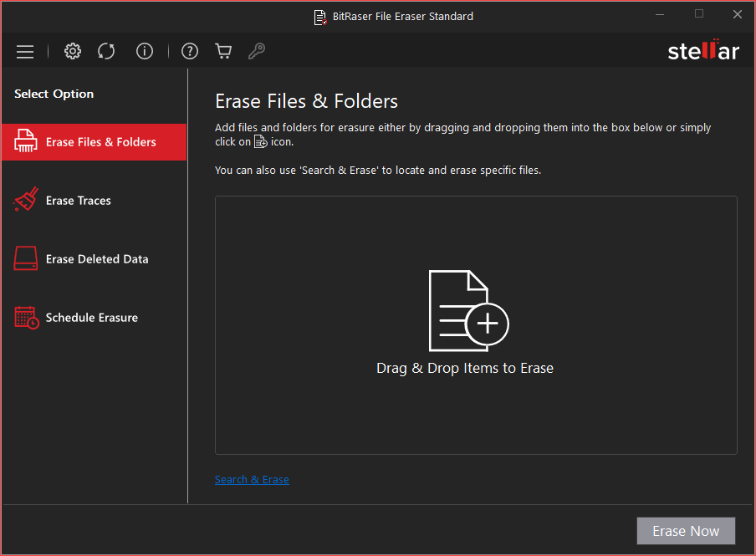756x556 pixels.
Task: Click the key activation icon
Action: pyautogui.click(x=257, y=51)
